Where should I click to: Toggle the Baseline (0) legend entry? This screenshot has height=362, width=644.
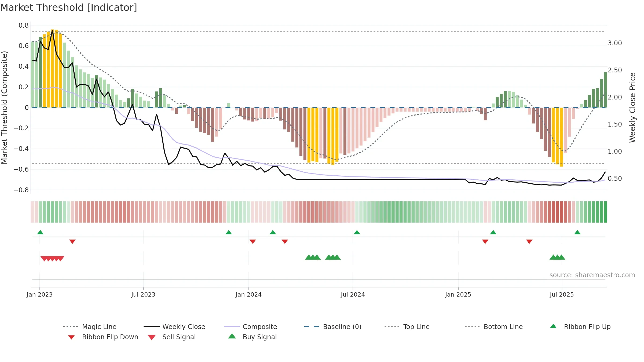click(333, 327)
